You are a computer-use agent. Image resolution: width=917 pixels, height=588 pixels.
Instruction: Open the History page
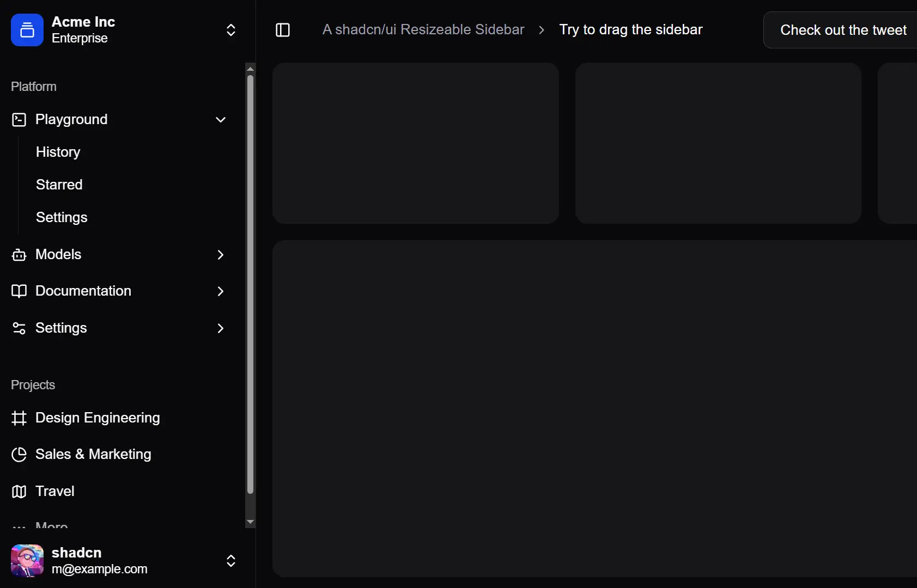[x=58, y=152]
